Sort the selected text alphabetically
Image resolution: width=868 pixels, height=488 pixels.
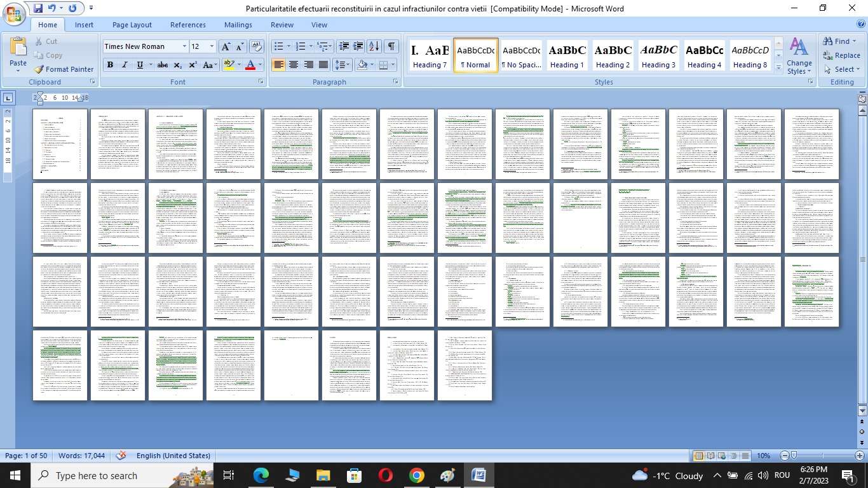tap(374, 46)
